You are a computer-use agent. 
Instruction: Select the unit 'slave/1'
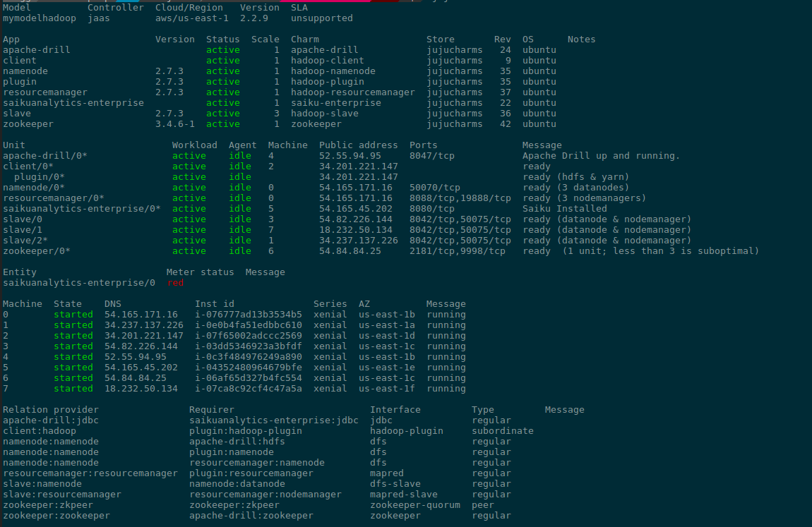pyautogui.click(x=23, y=229)
